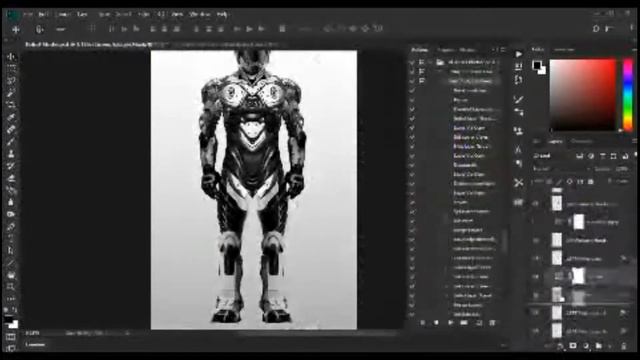The height and width of the screenshot is (360, 640).
Task: Click the create new group folder icon
Action: 598,346
